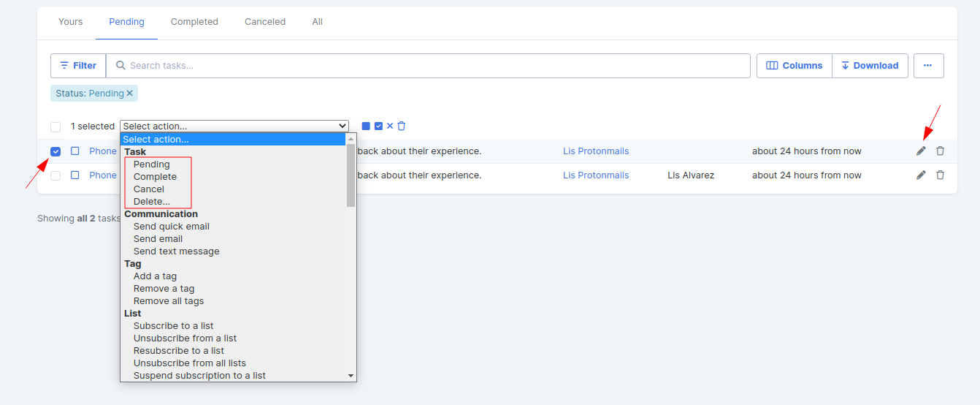Screen dimensions: 980x405
Task: Focus the 'Search tasks...' input field
Action: 428,65
